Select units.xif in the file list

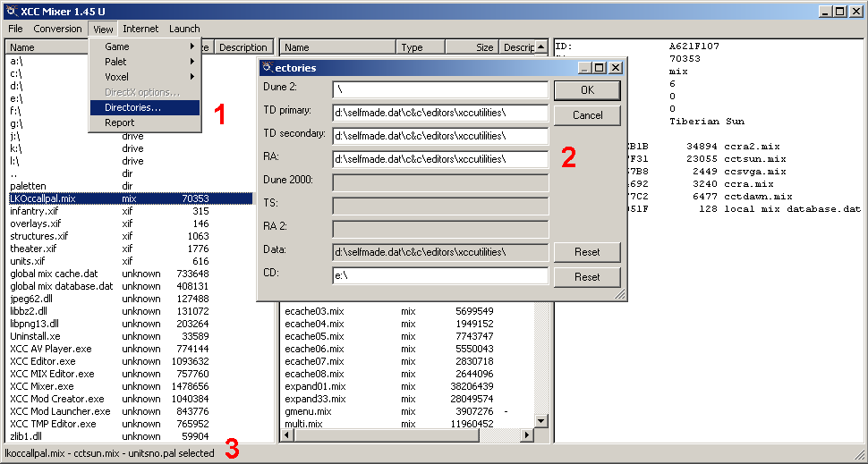click(x=27, y=261)
